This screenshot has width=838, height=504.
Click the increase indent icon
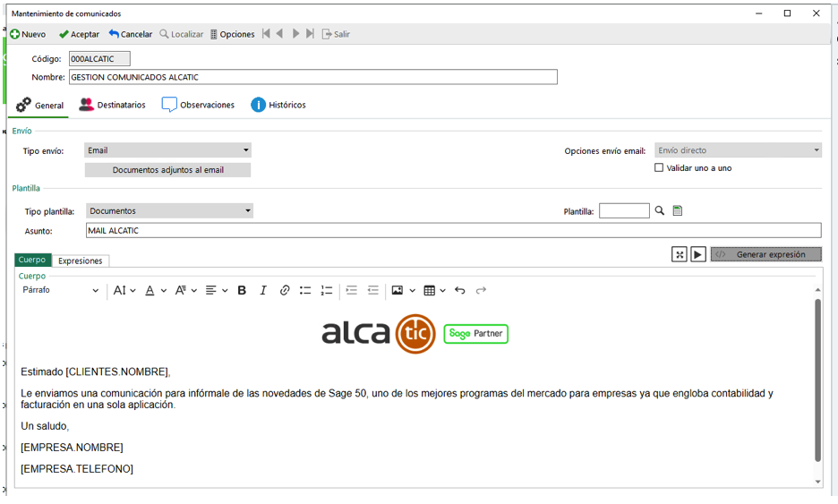coord(352,290)
